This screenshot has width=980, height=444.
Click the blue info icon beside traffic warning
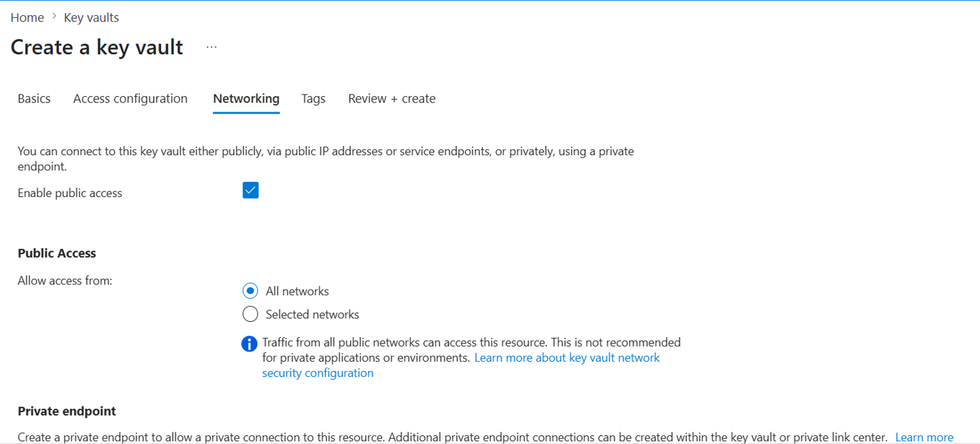249,344
